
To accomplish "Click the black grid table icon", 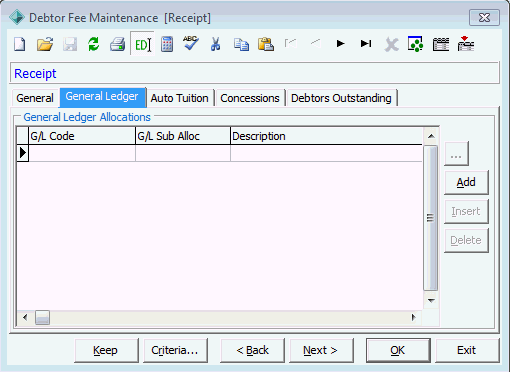I will pyautogui.click(x=441, y=44).
